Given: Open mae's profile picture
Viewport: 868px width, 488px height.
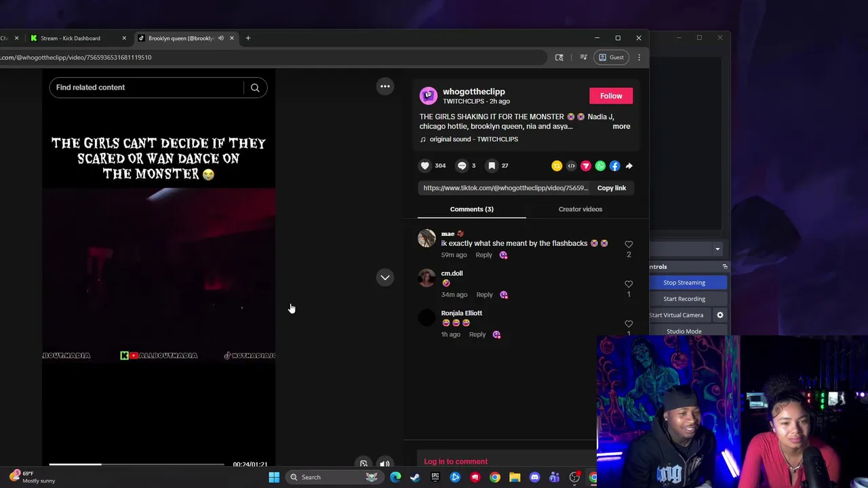Looking at the screenshot, I should (427, 238).
